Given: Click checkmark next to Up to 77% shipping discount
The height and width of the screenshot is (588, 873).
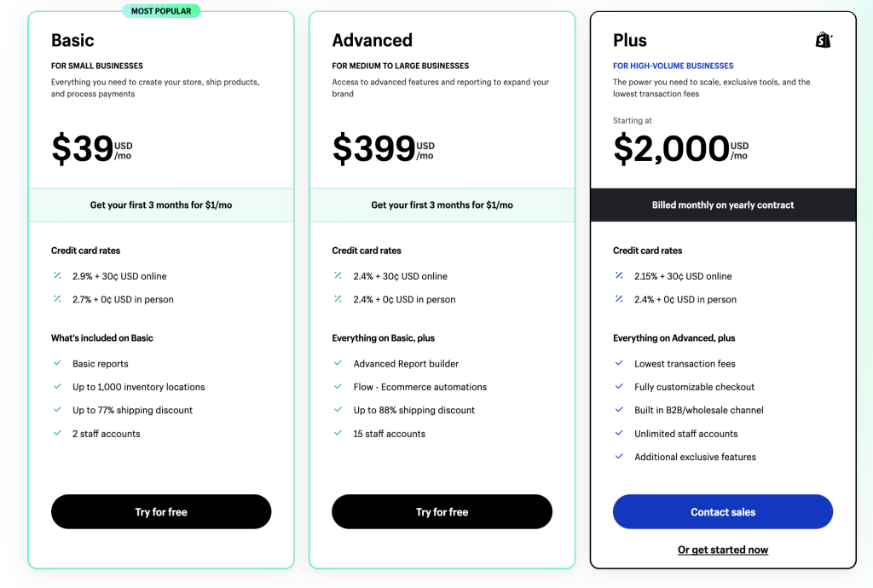Looking at the screenshot, I should click(x=57, y=409).
